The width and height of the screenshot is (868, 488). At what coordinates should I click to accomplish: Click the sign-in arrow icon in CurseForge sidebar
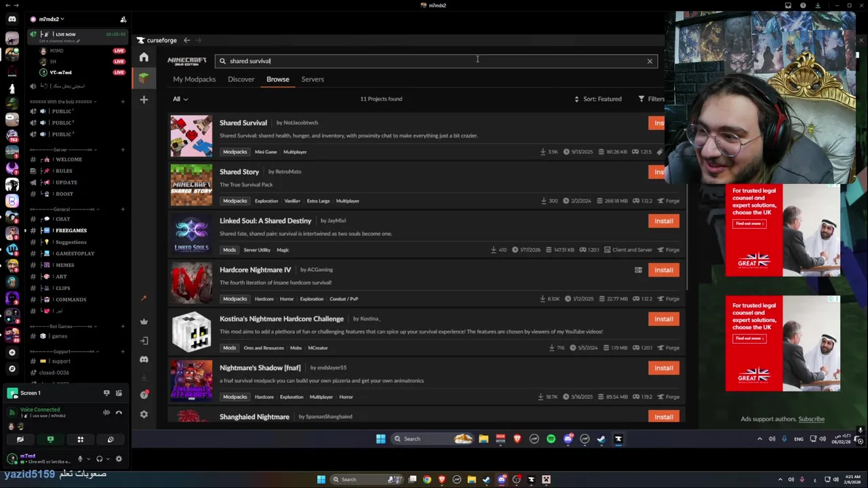tap(144, 341)
